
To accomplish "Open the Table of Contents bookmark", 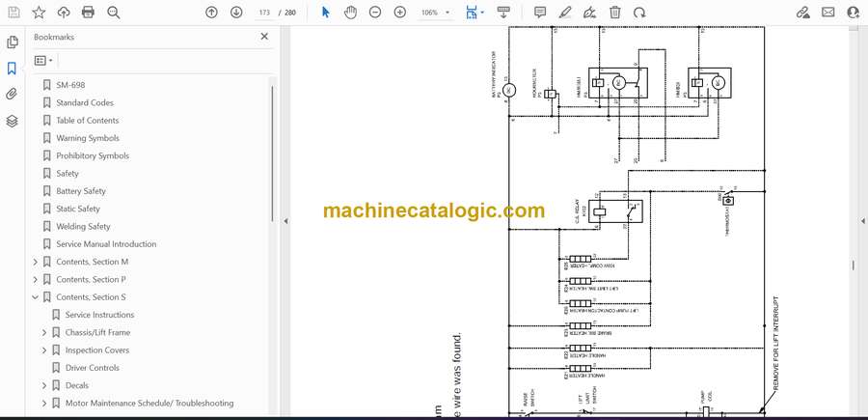I will pos(87,121).
